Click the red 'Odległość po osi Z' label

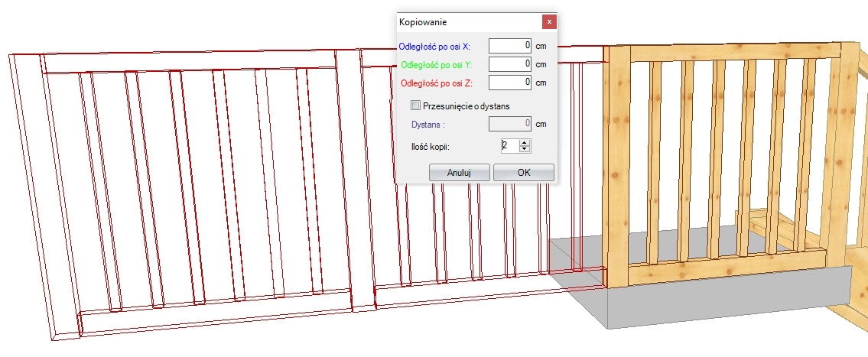pyautogui.click(x=437, y=82)
